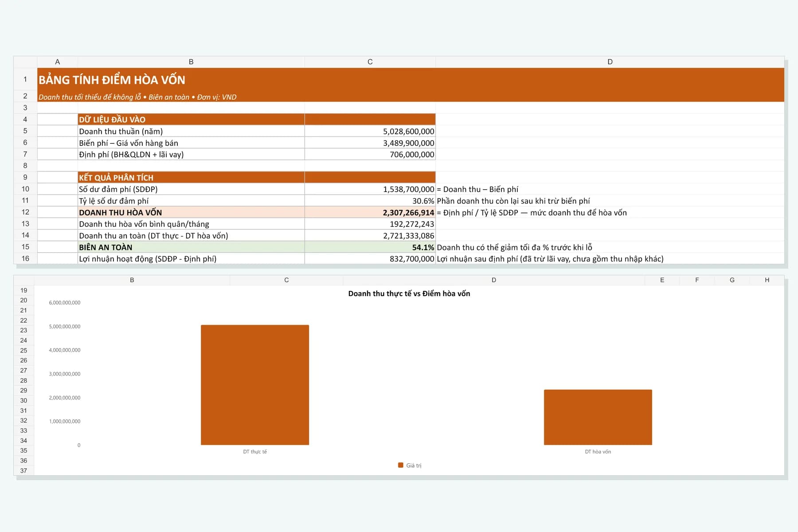Select column D header in the top sheet
This screenshot has height=532, width=798.
point(610,62)
